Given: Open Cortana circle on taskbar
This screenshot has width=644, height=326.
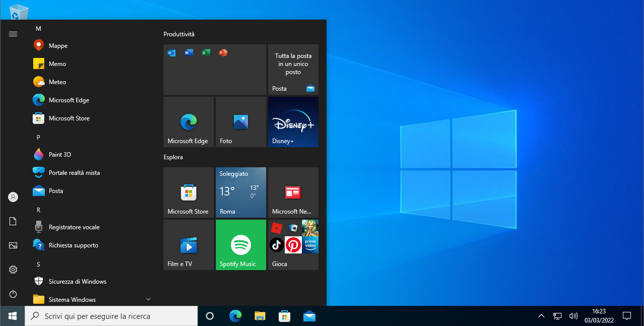Looking at the screenshot, I should coord(210,316).
